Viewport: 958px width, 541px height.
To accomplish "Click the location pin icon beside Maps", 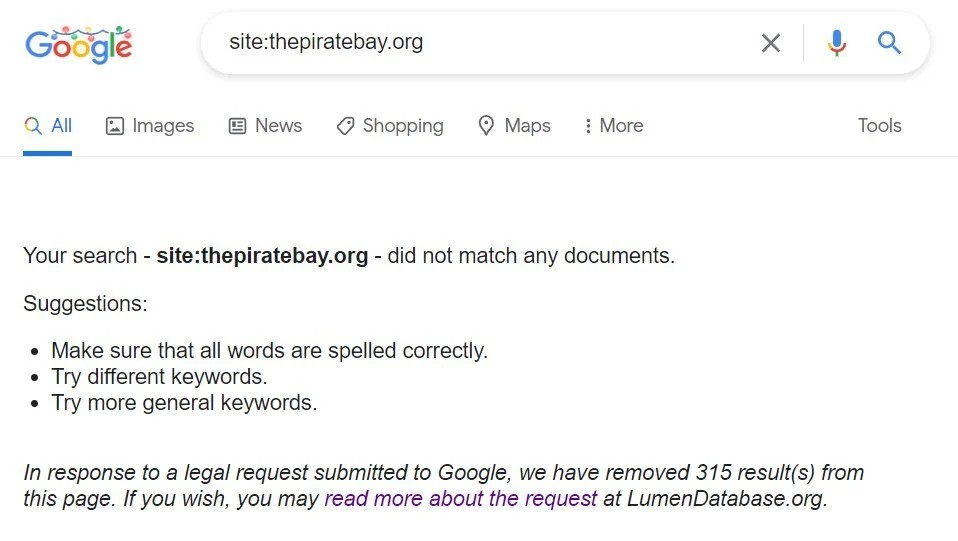I will click(x=487, y=126).
